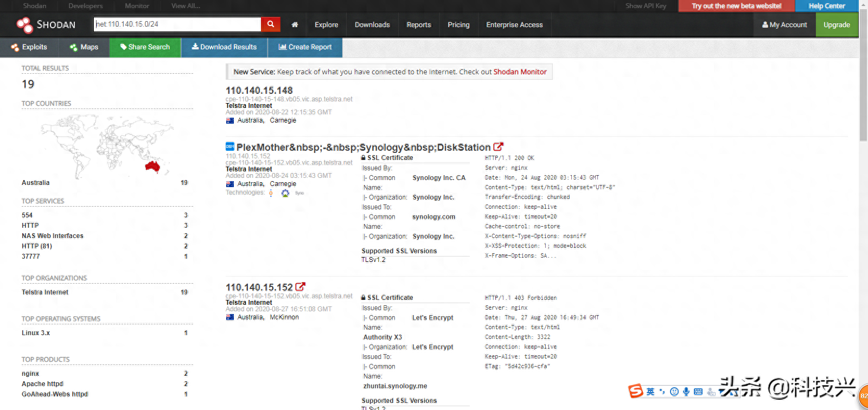The image size is (868, 410).
Task: Open Enterprise Access menu item
Action: (514, 25)
